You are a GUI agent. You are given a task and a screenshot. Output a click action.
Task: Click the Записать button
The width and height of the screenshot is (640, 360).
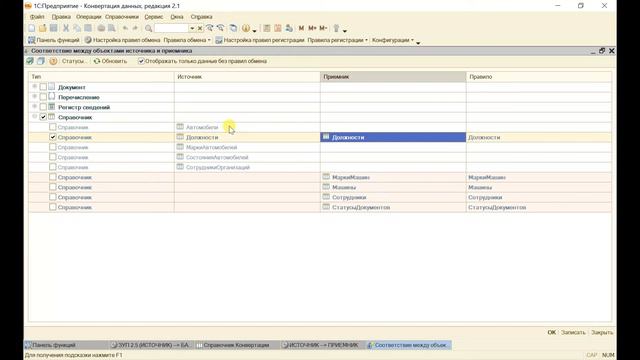tap(573, 332)
